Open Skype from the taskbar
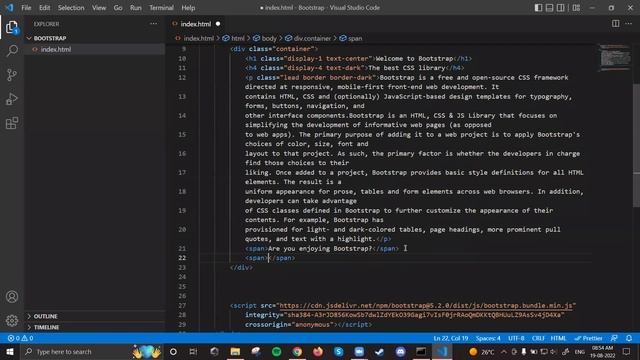Image resolution: width=640 pixels, height=360 pixels. [338, 351]
